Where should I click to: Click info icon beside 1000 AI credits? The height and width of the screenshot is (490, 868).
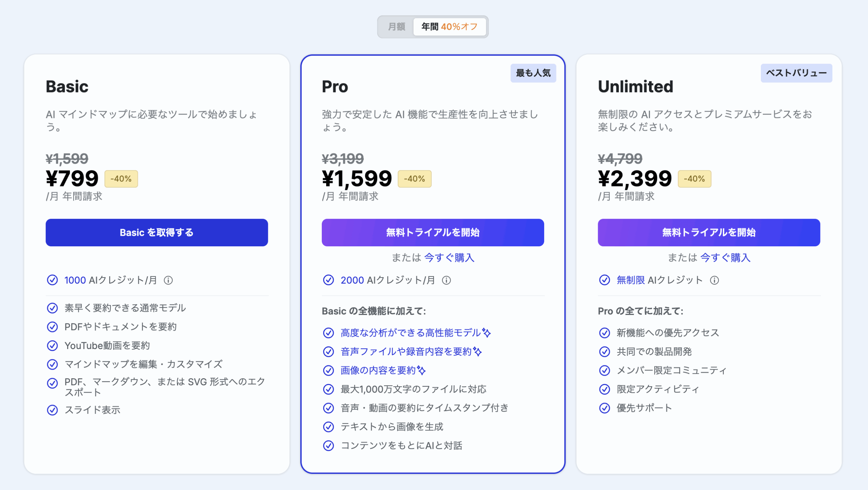[168, 280]
